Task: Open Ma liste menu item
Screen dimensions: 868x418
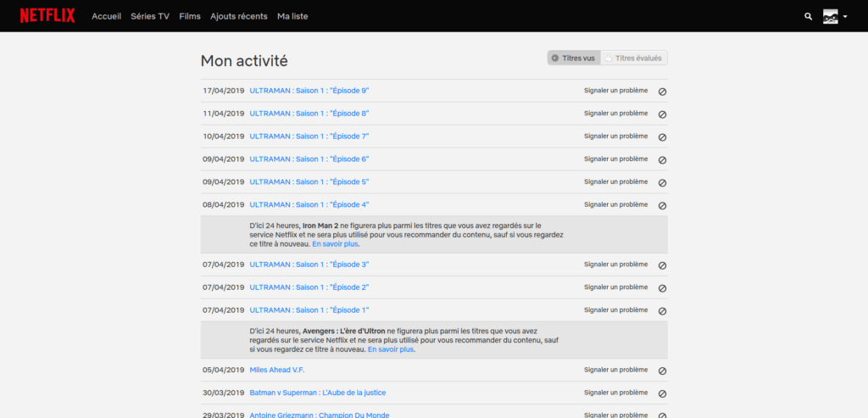Action: (292, 17)
